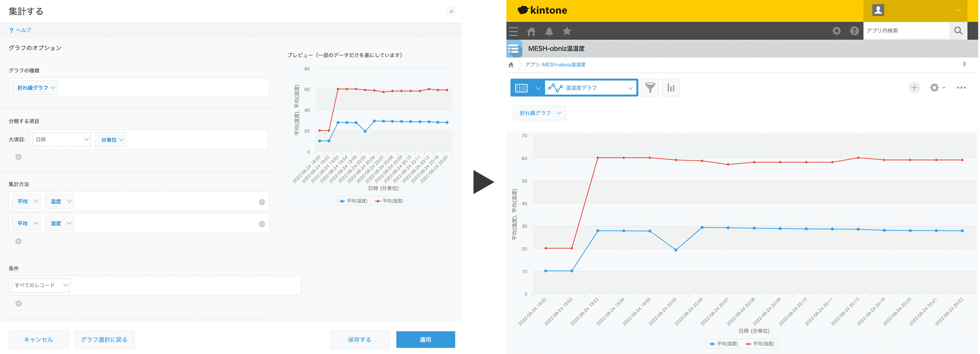Click the アプリ内検索 search field

906,31
